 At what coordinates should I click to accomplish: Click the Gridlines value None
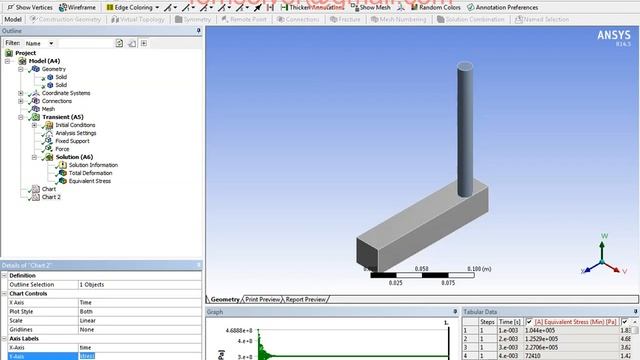point(140,329)
